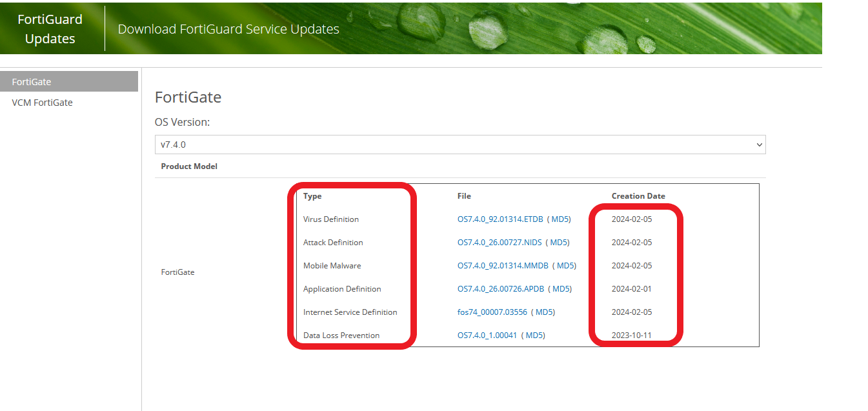Click the Product Model header
Screen dimensions: 868x411
(189, 166)
